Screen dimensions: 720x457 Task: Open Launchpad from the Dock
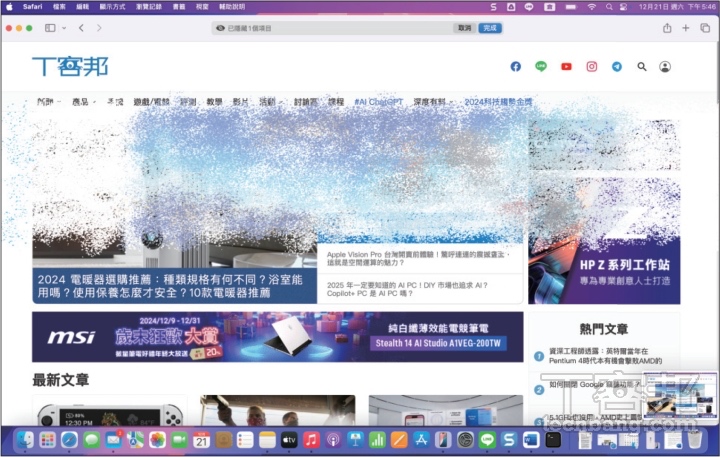(x=47, y=440)
